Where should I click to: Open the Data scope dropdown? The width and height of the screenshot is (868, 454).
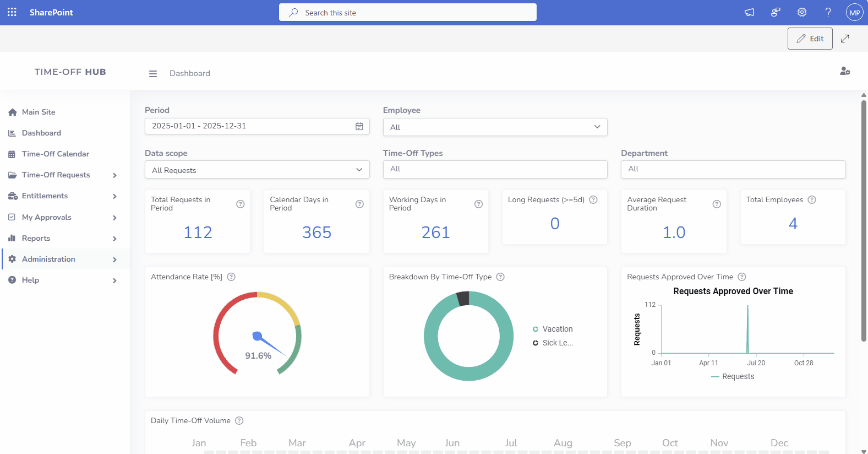(x=257, y=170)
